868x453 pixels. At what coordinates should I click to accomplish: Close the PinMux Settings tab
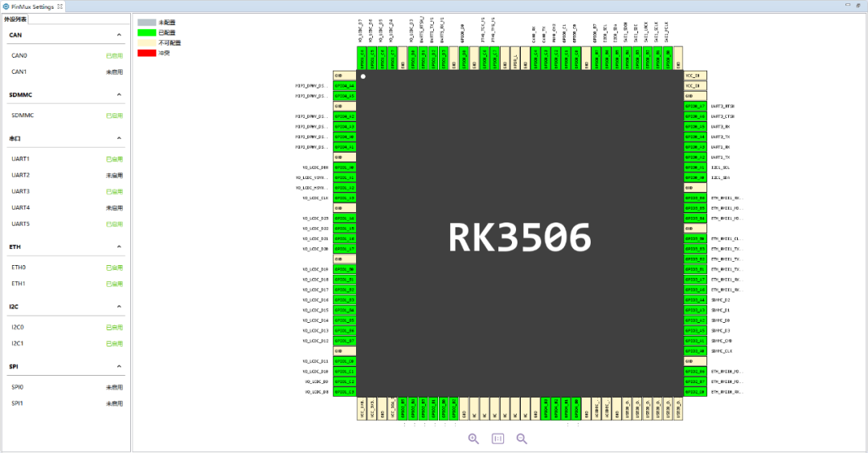point(60,6)
